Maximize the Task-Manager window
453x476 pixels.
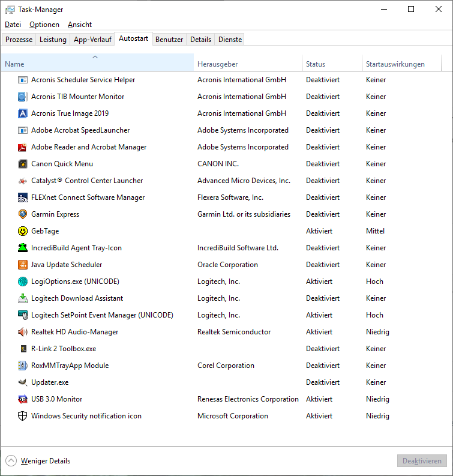click(411, 10)
